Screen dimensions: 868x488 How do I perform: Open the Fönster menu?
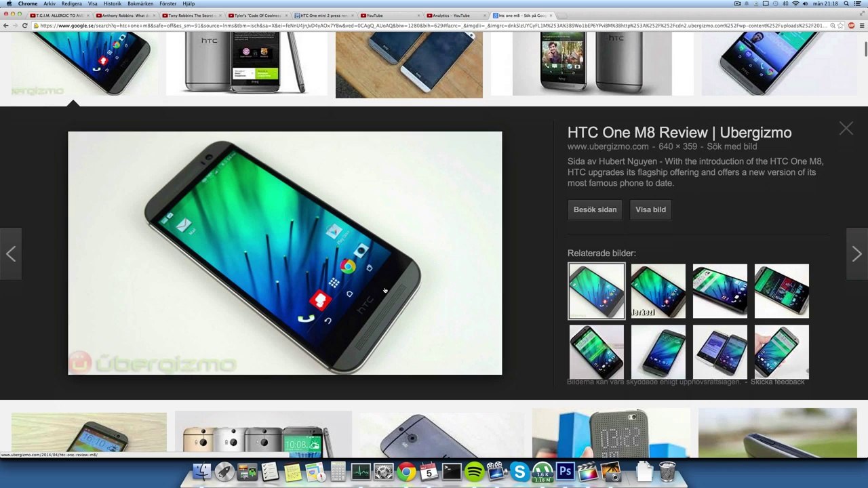168,4
